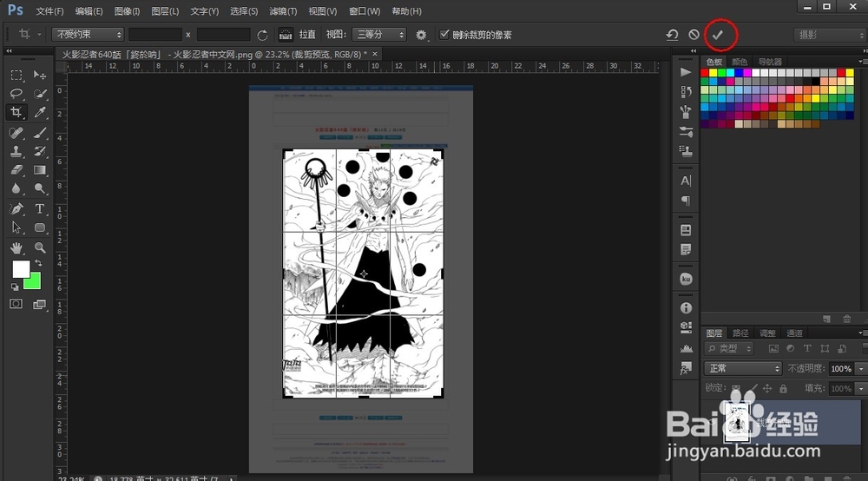Open the History panel icon

[686, 92]
